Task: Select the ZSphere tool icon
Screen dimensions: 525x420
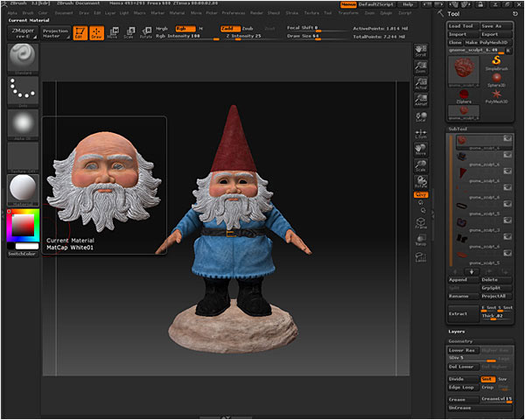Action: coord(464,96)
